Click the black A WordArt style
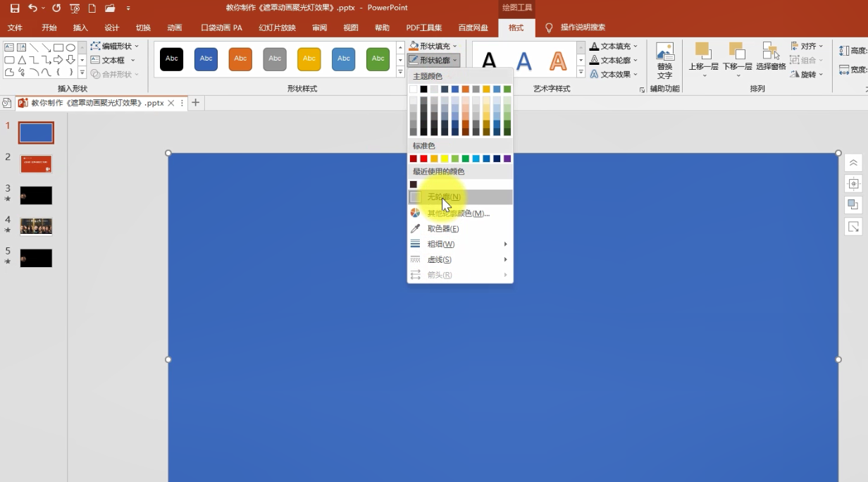This screenshot has height=482, width=868. click(x=488, y=61)
